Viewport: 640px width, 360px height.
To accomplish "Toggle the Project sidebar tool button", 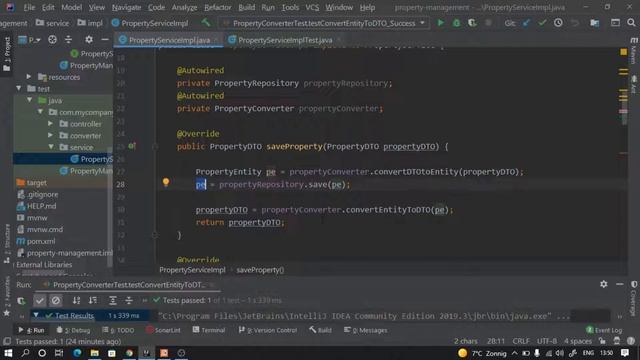I will (x=7, y=53).
